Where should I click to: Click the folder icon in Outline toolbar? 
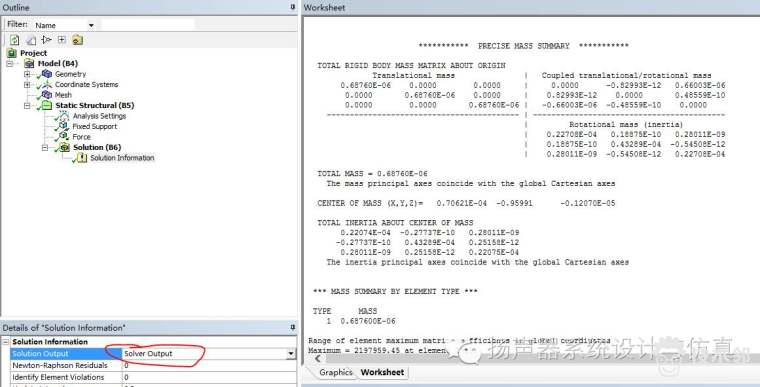[78, 40]
